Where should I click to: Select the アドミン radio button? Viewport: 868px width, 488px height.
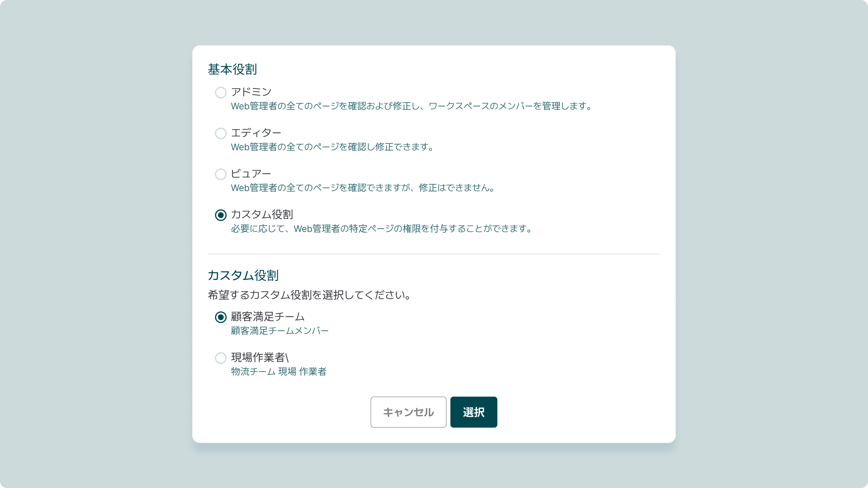point(221,93)
